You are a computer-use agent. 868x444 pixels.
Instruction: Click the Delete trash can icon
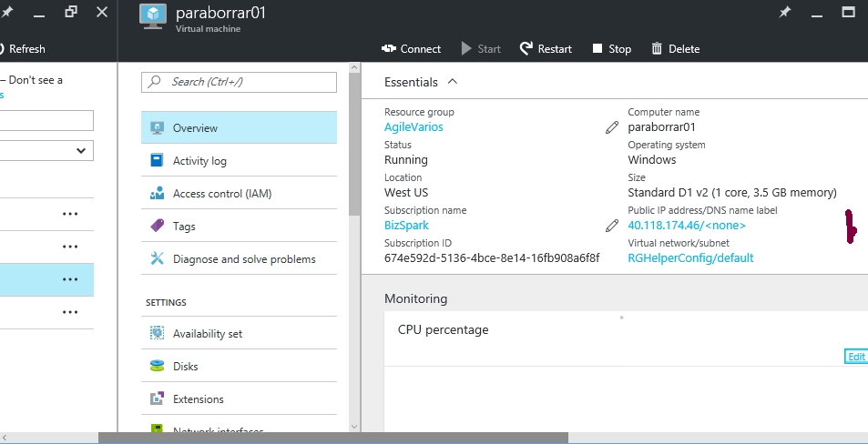[657, 48]
